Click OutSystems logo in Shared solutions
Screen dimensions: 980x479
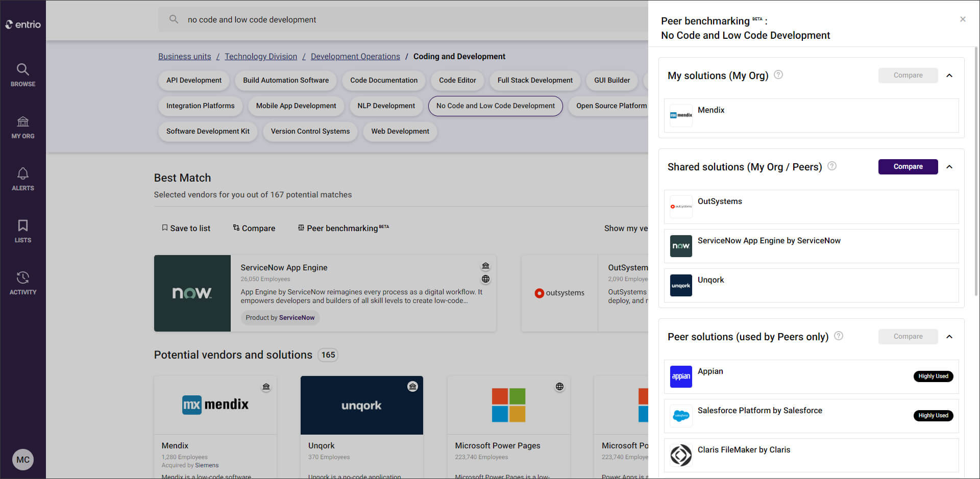[x=681, y=207]
